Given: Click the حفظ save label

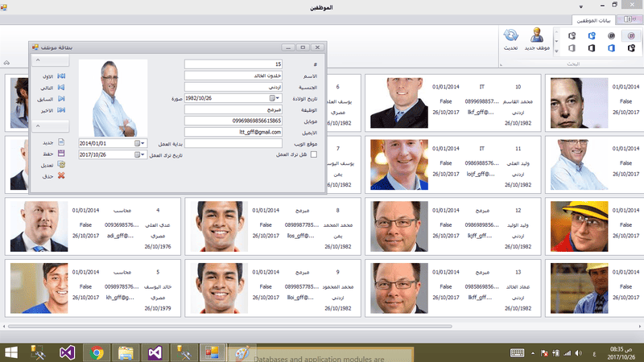Looking at the screenshot, I should pos(48,154).
